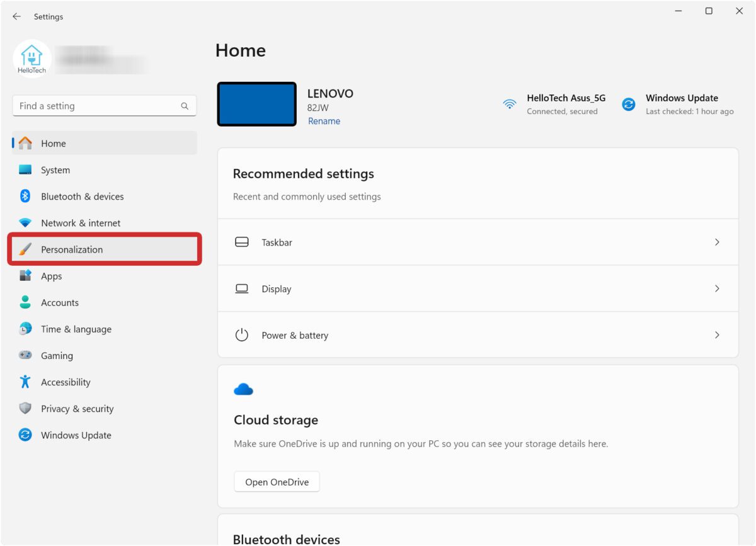Click the Network & internet Wi-Fi icon

click(25, 223)
